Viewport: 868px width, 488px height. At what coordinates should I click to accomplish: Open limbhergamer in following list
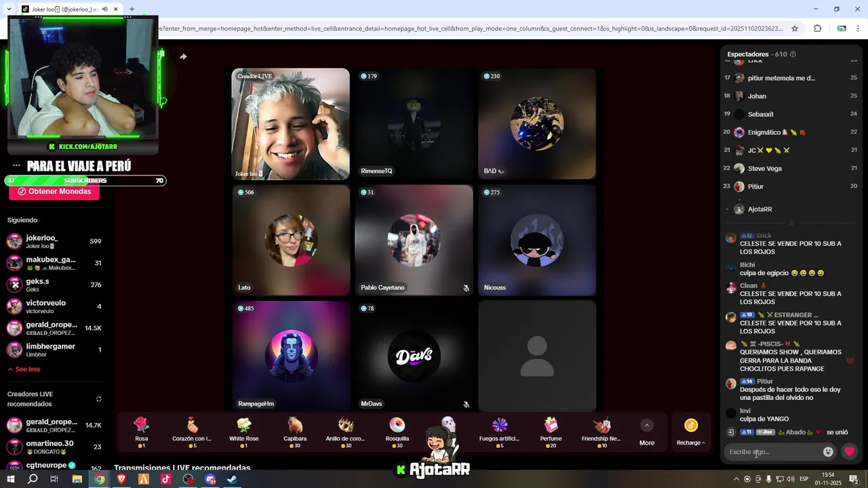click(x=54, y=350)
